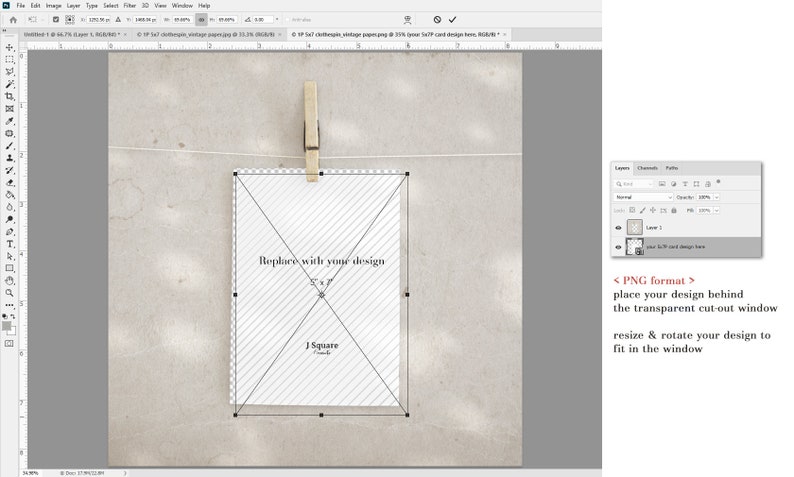Toggle the adjustment layers filter icon

[x=673, y=184]
